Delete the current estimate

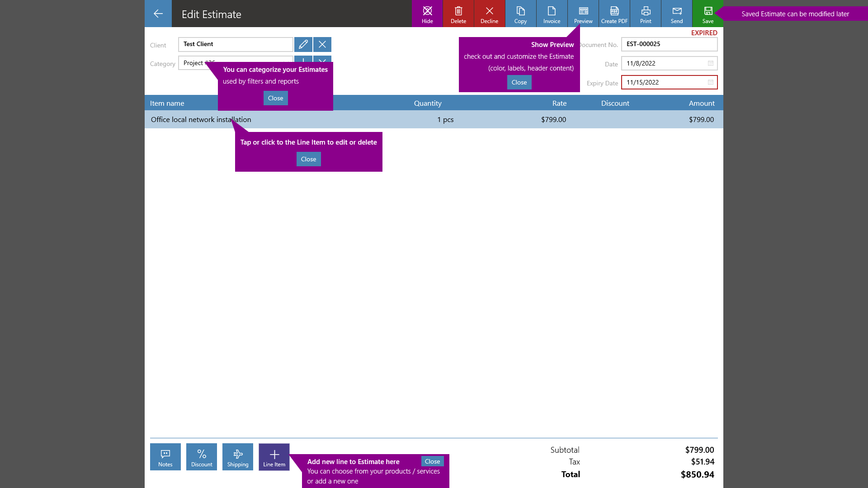[458, 14]
